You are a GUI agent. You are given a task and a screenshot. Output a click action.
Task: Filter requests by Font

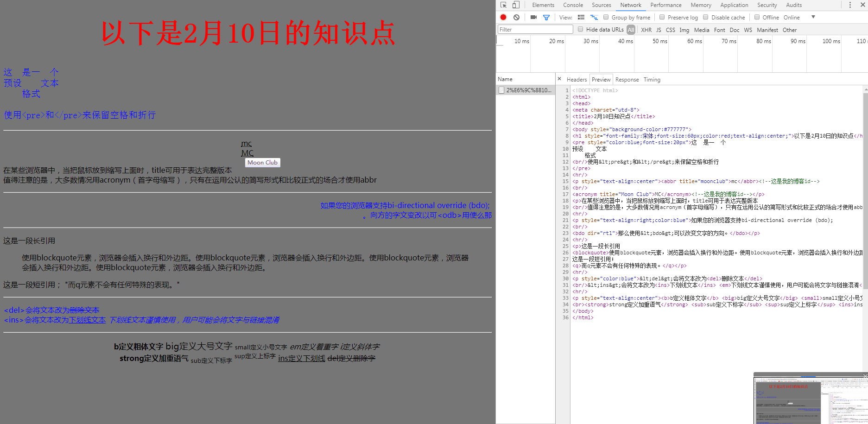tap(720, 30)
